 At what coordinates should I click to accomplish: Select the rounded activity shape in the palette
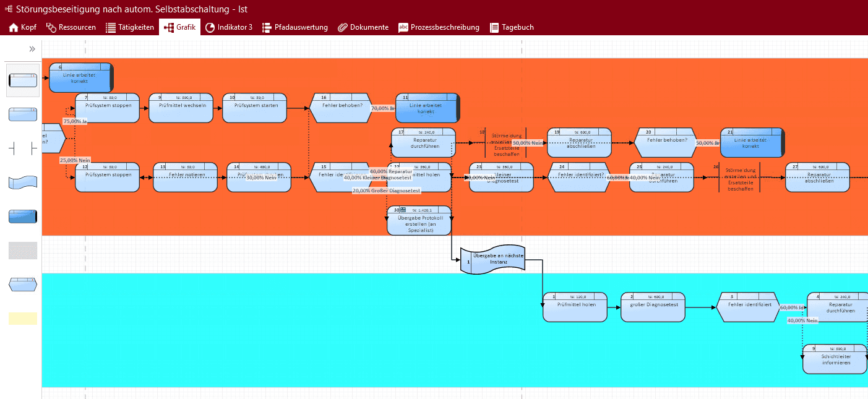point(23,114)
